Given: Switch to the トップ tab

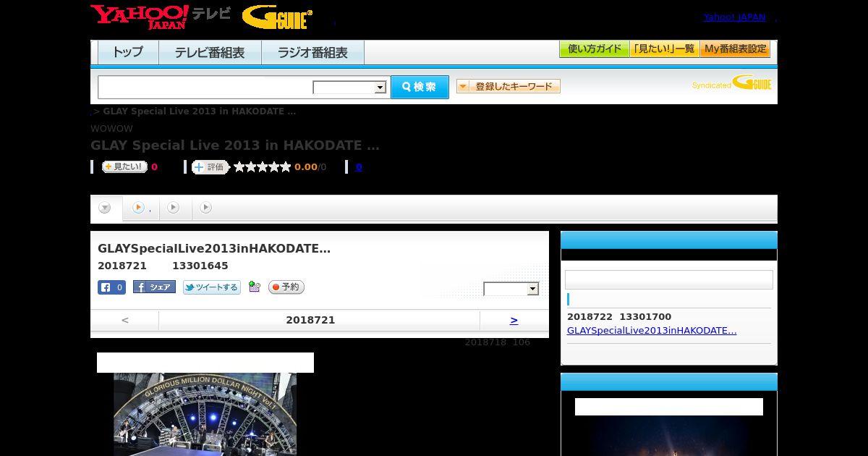Looking at the screenshot, I should click(128, 52).
